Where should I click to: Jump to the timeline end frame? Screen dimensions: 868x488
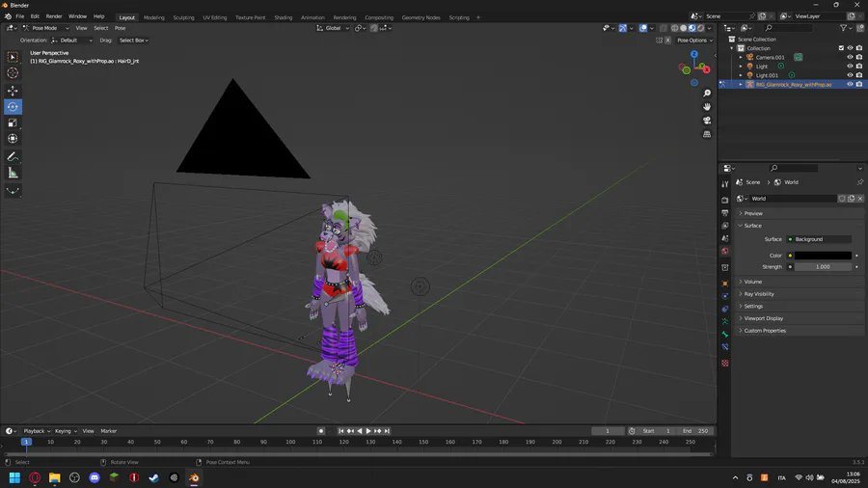click(x=387, y=431)
